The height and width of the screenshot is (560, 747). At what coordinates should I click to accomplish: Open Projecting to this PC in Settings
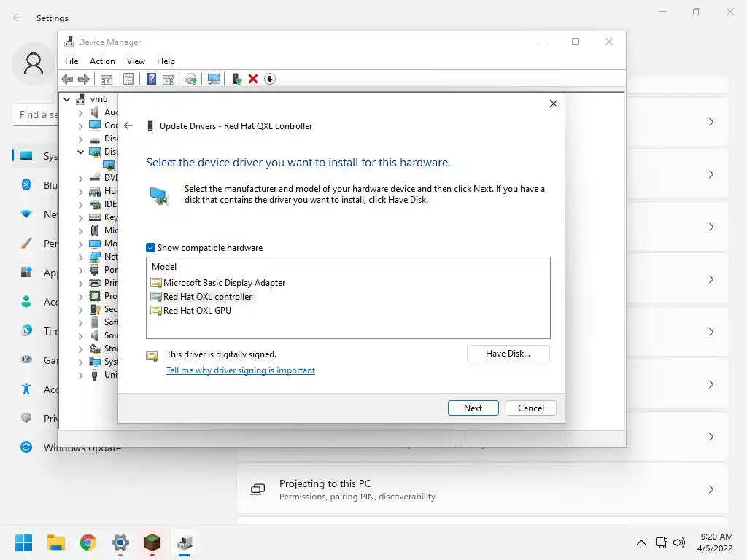click(483, 489)
